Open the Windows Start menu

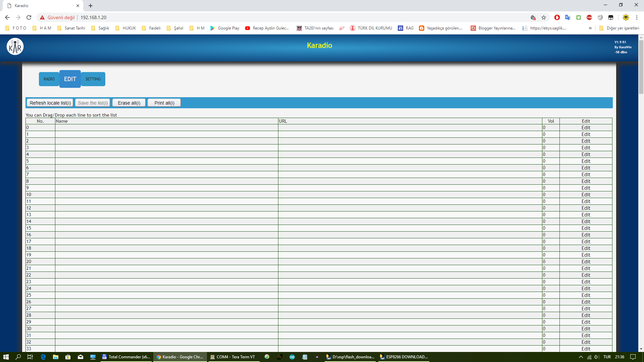click(x=6, y=357)
